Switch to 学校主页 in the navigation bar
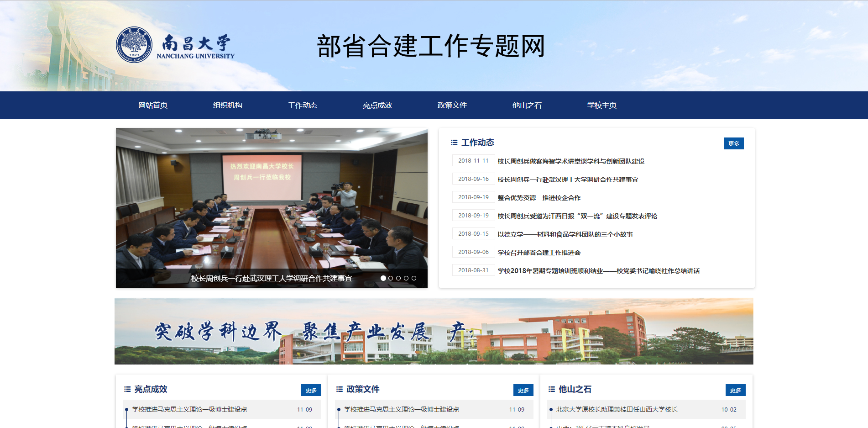This screenshot has width=868, height=428. click(601, 105)
